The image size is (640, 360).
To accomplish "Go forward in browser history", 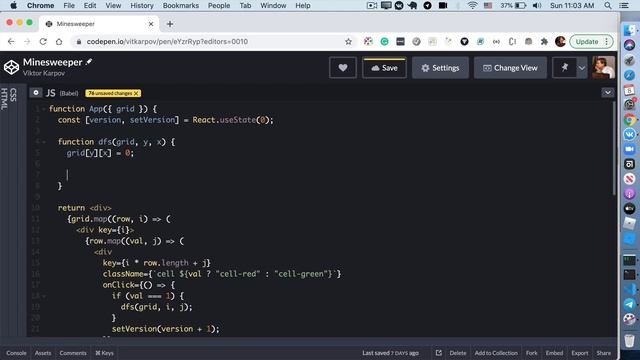I will tap(27, 42).
